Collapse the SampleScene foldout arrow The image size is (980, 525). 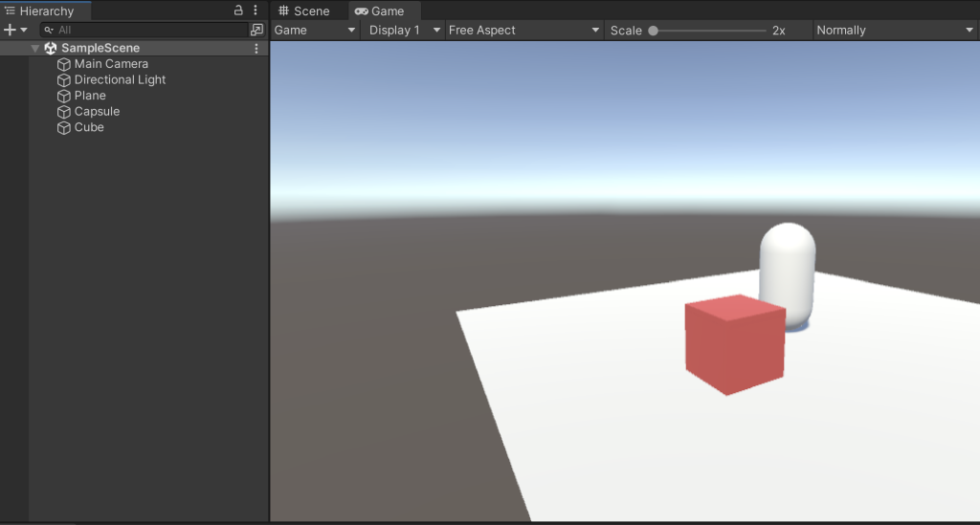coord(35,48)
